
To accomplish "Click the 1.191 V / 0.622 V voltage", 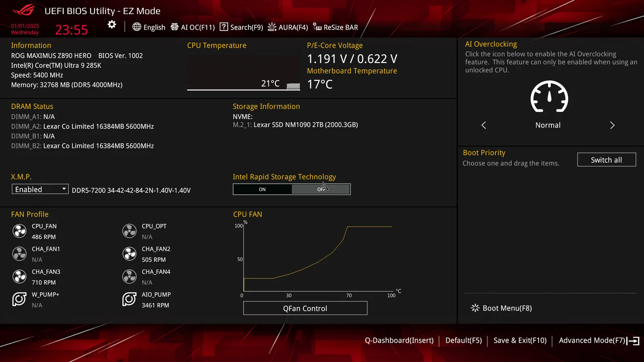I will [x=352, y=59].
